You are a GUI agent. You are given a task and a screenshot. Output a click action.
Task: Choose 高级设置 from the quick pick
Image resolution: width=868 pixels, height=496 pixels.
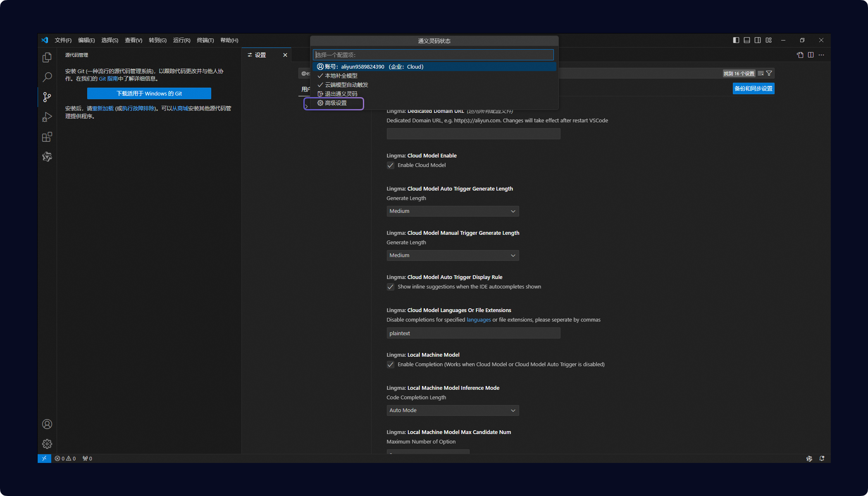(434, 103)
